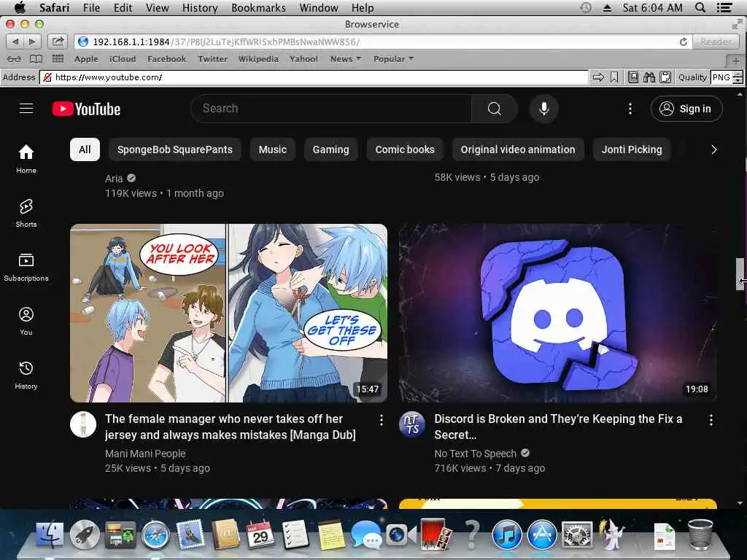This screenshot has width=747, height=560.
Task: Open Shorts in the sidebar
Action: 26,213
